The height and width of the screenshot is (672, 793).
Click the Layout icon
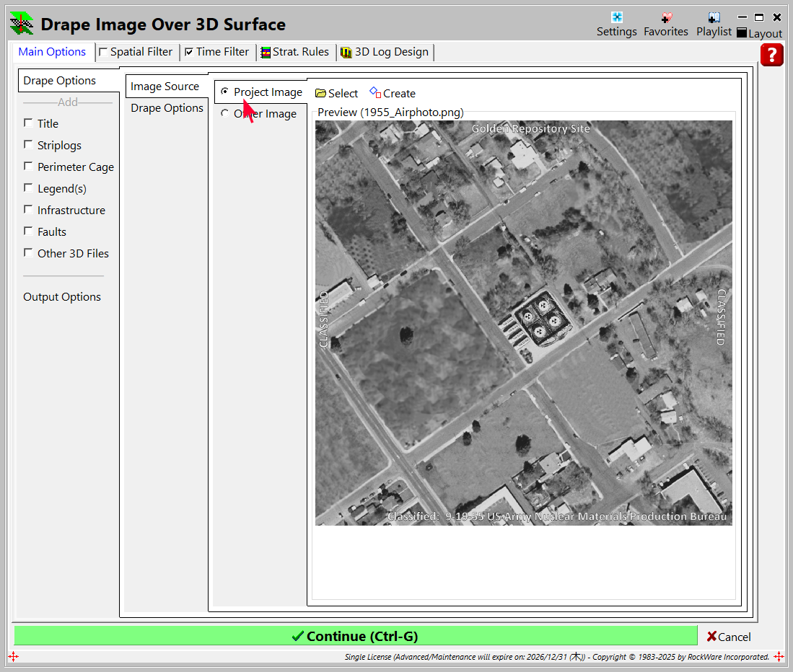click(x=742, y=34)
